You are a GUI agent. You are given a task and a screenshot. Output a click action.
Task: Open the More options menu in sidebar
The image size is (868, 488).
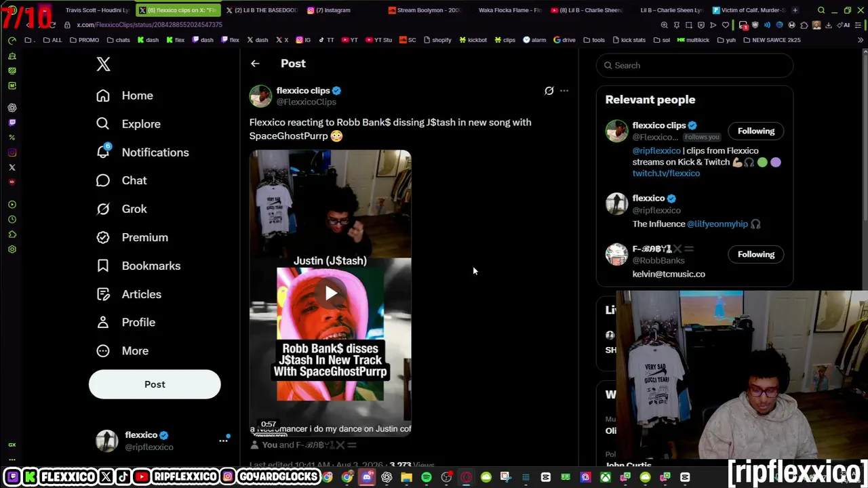(122, 351)
